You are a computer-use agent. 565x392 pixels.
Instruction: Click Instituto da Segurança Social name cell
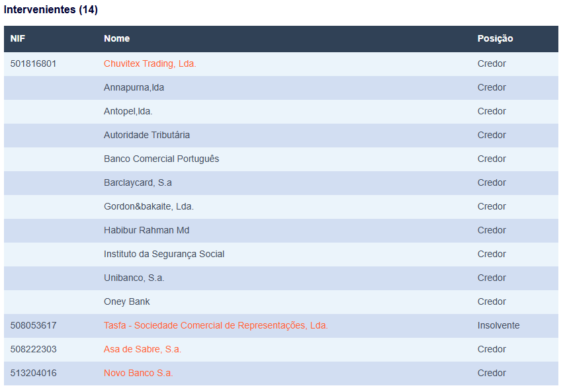(x=164, y=254)
